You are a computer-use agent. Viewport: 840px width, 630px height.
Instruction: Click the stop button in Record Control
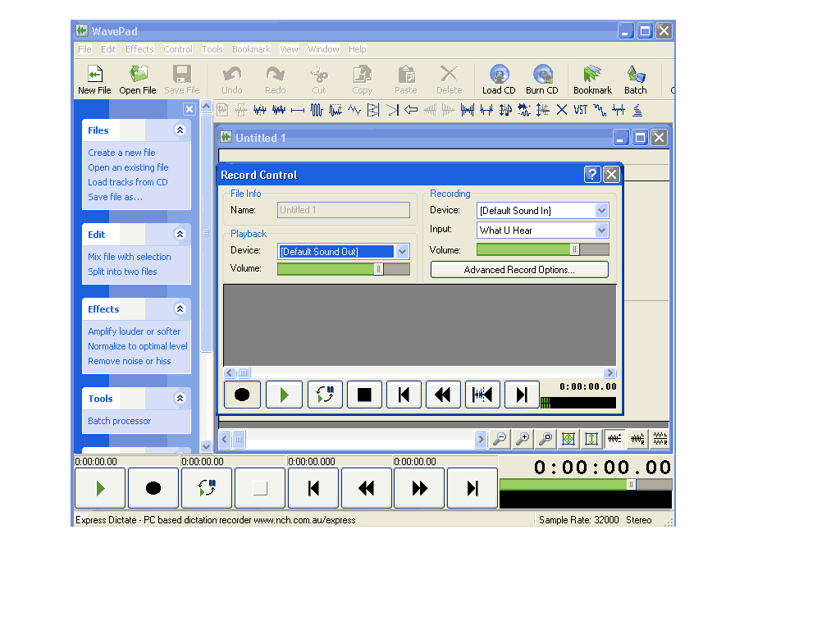pyautogui.click(x=364, y=395)
